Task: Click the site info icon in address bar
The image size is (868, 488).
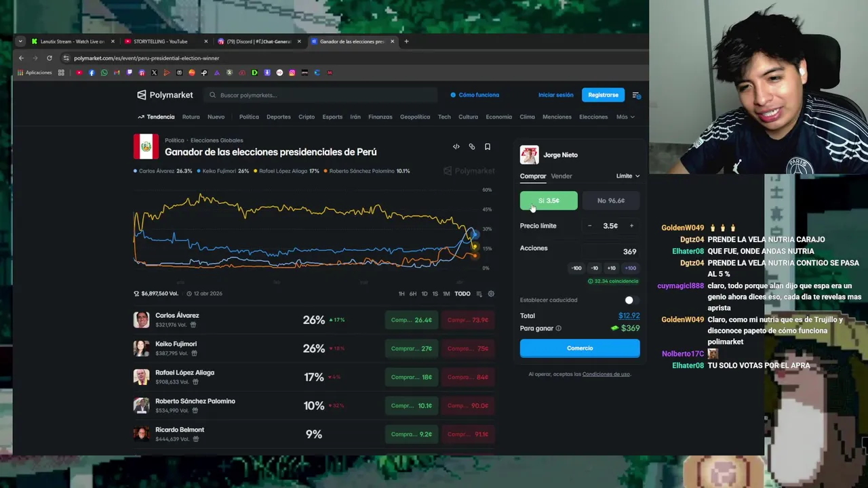Action: click(66, 58)
